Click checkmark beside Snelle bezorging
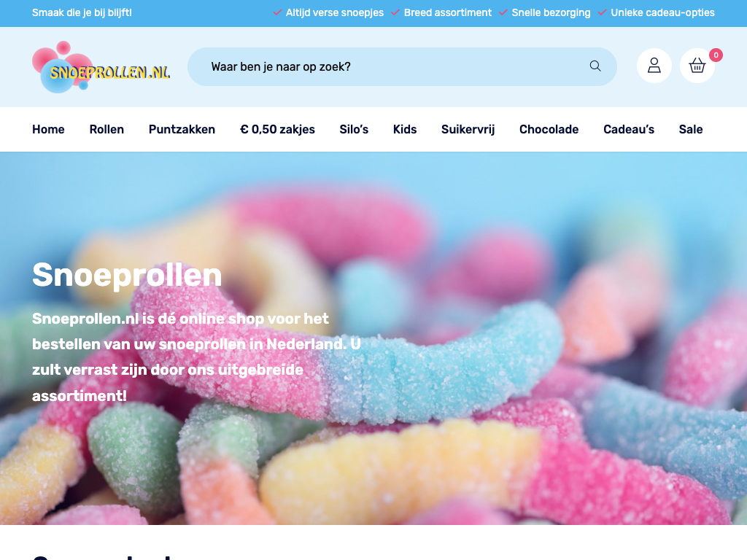 tap(503, 12)
